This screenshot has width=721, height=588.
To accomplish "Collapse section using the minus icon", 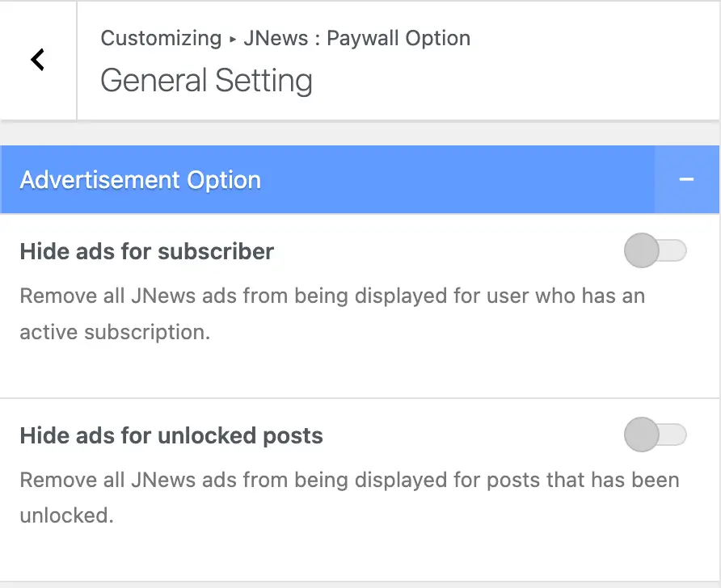I will pyautogui.click(x=686, y=179).
